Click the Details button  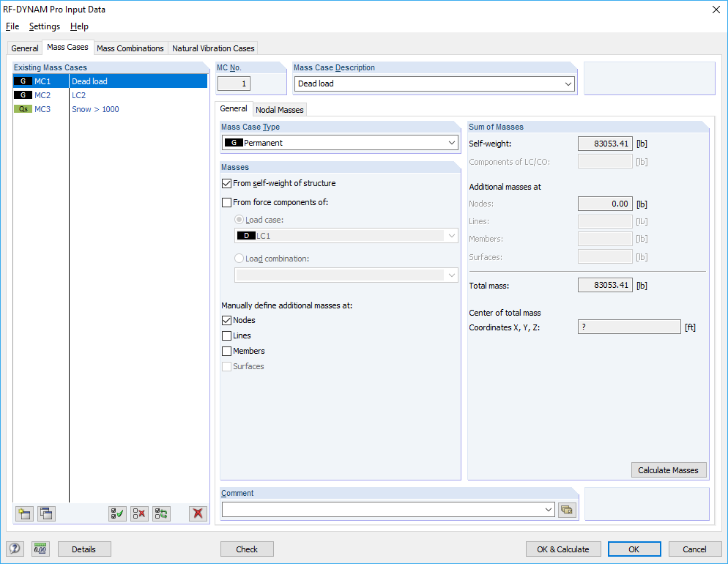pyautogui.click(x=84, y=549)
